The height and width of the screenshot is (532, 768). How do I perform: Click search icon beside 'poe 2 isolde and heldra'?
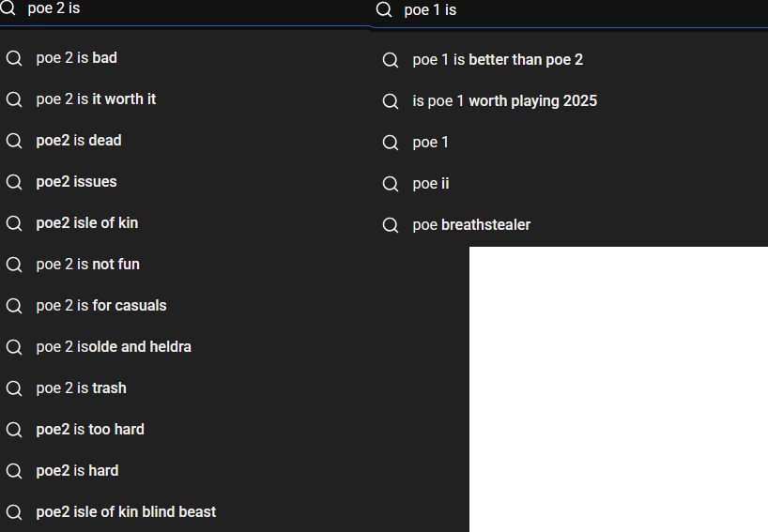(14, 347)
